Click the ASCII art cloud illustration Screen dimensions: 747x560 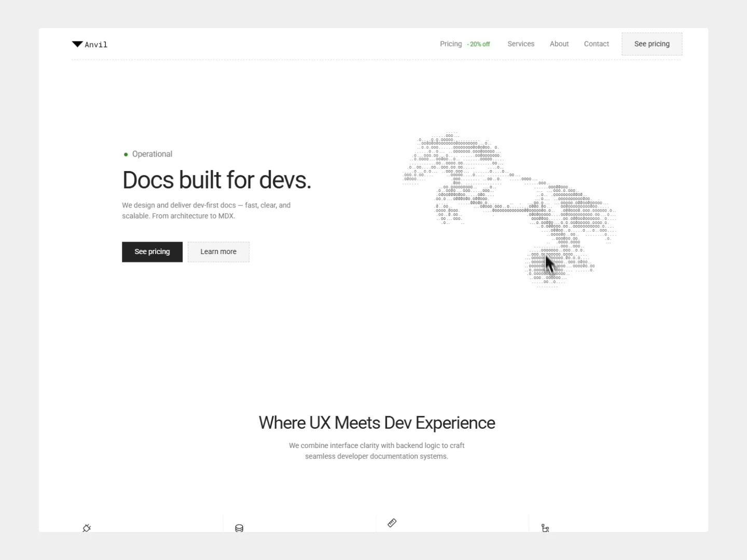coord(509,210)
